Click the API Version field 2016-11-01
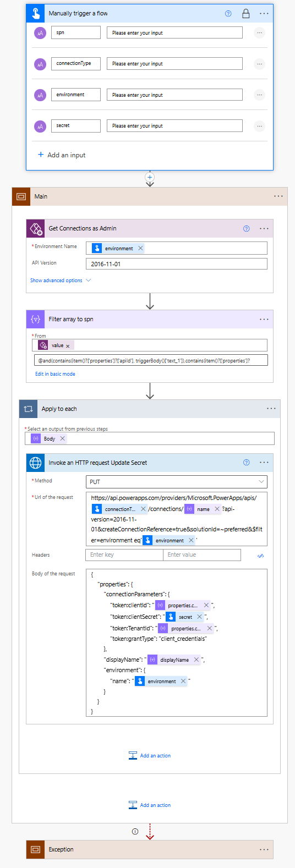The width and height of the screenshot is (295, 868). coord(176,264)
